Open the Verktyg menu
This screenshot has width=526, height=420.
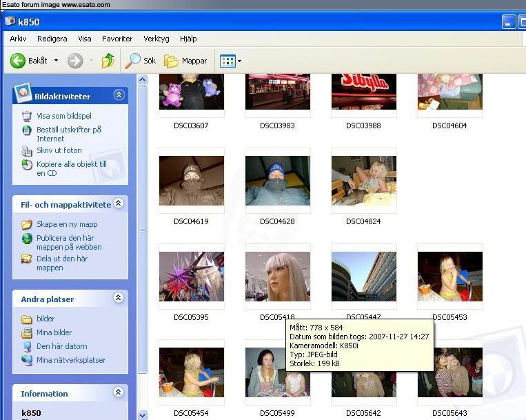pyautogui.click(x=156, y=39)
